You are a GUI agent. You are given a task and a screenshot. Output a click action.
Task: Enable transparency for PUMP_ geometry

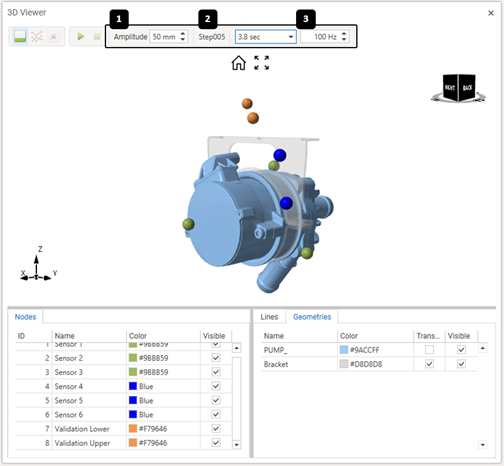(429, 350)
